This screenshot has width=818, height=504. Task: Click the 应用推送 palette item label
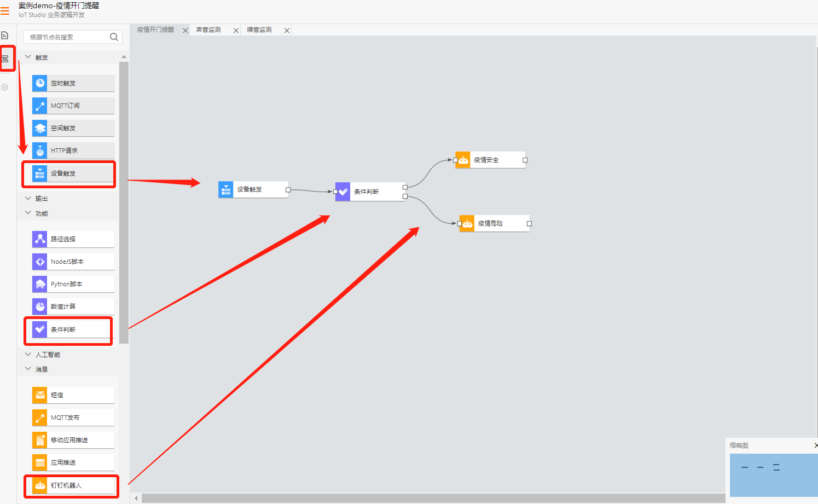click(x=63, y=463)
